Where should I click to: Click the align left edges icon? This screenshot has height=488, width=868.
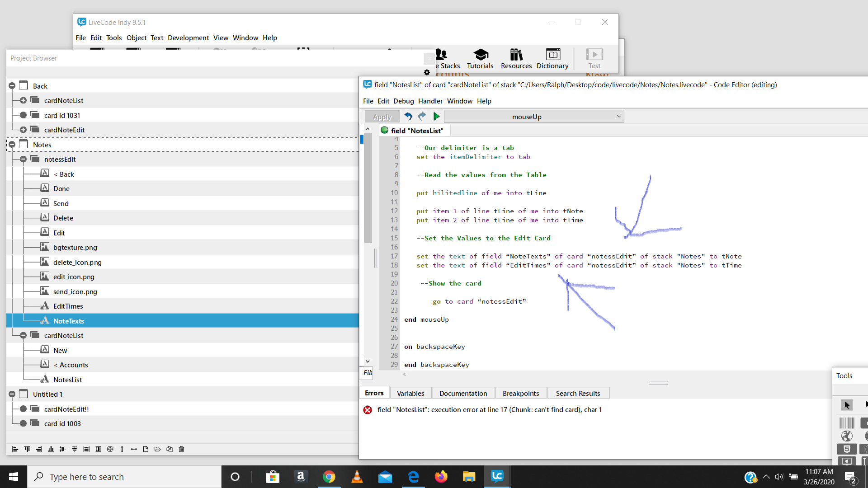(x=15, y=449)
